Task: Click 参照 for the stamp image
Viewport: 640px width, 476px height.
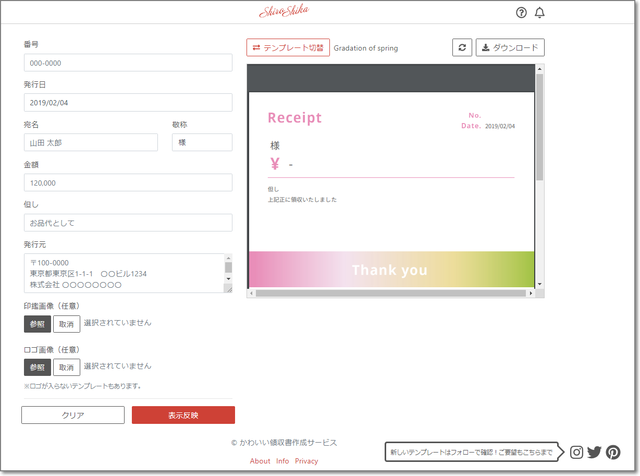Action: (x=37, y=323)
